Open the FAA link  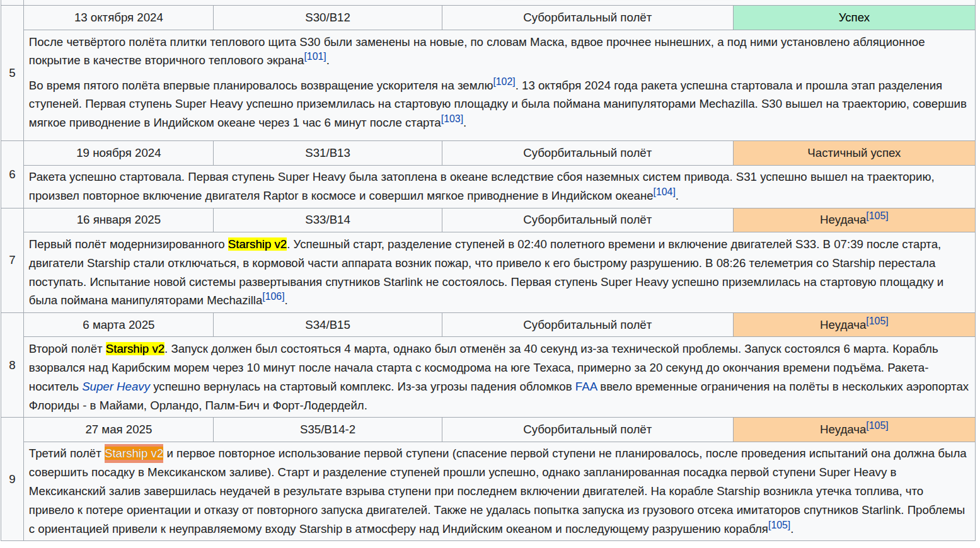pos(586,387)
